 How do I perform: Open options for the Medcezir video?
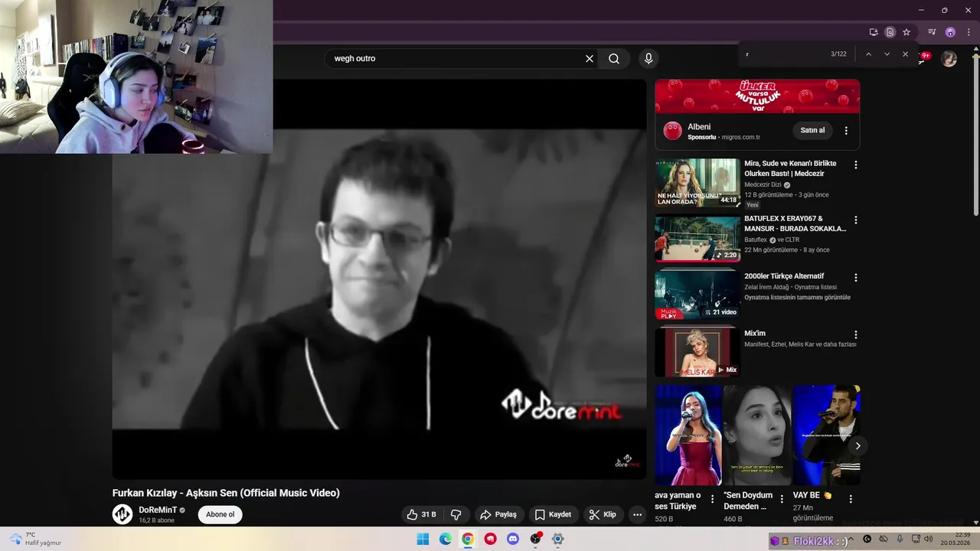tap(856, 165)
